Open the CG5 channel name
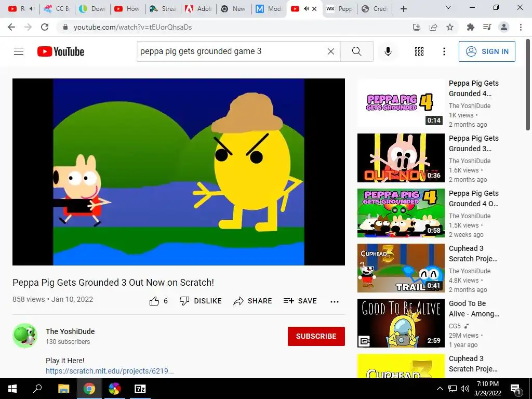The width and height of the screenshot is (532, 399). click(455, 326)
